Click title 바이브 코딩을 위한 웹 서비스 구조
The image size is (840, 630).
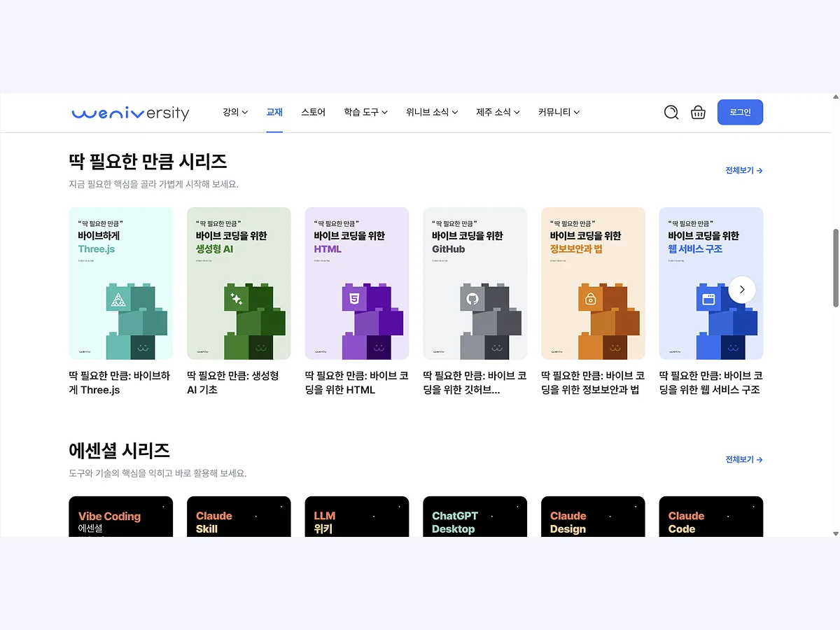(711, 383)
